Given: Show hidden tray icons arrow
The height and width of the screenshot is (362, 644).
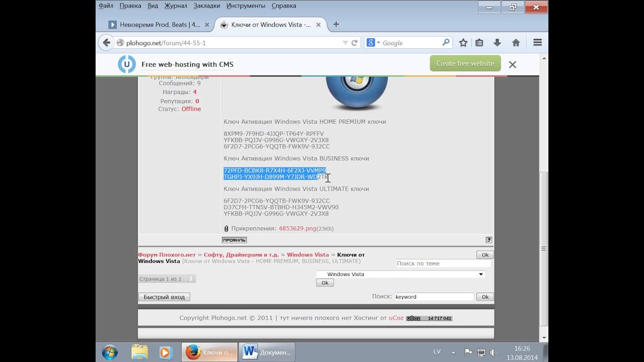Looking at the screenshot, I should click(453, 352).
